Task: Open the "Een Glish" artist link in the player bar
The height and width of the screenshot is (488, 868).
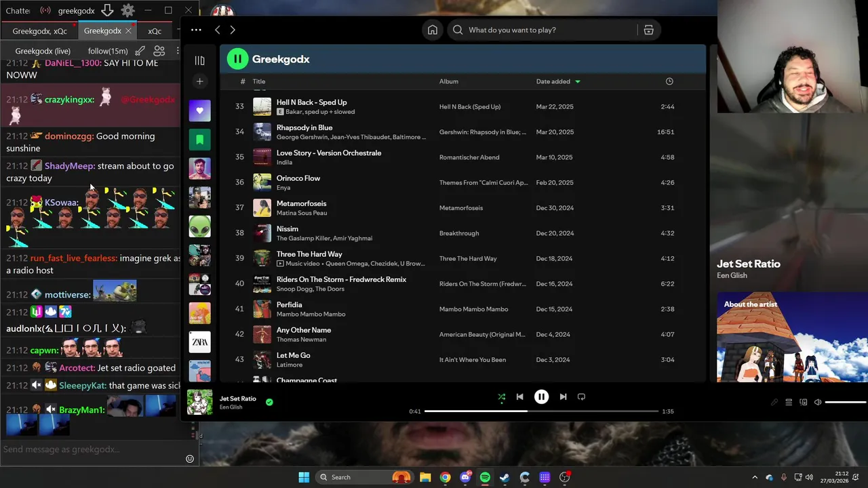Action: [231, 407]
